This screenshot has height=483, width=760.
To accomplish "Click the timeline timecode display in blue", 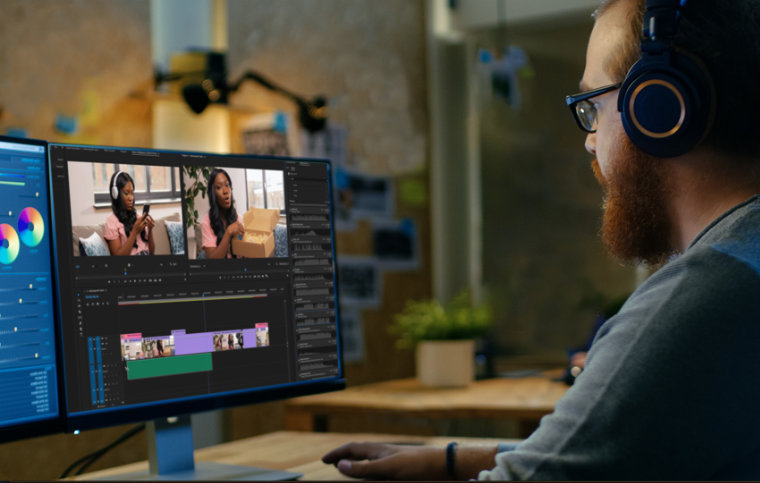I will (x=92, y=295).
